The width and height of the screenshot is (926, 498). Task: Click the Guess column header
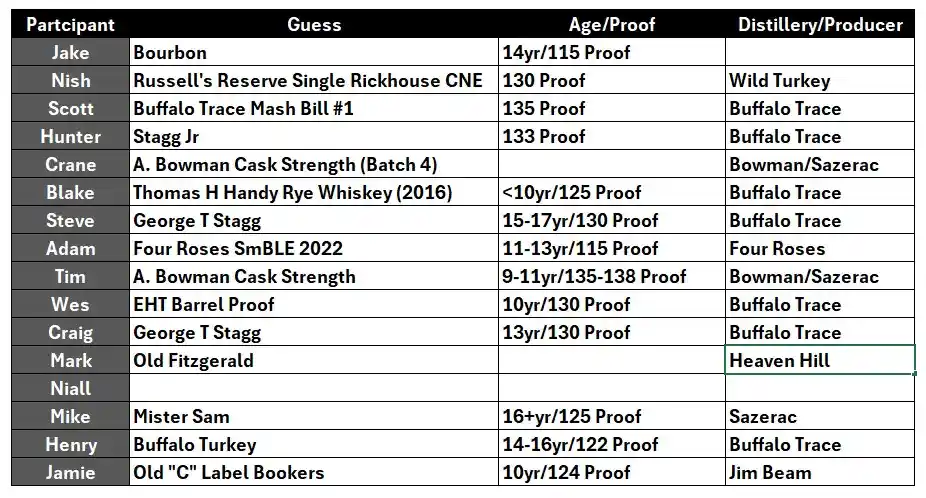click(314, 24)
